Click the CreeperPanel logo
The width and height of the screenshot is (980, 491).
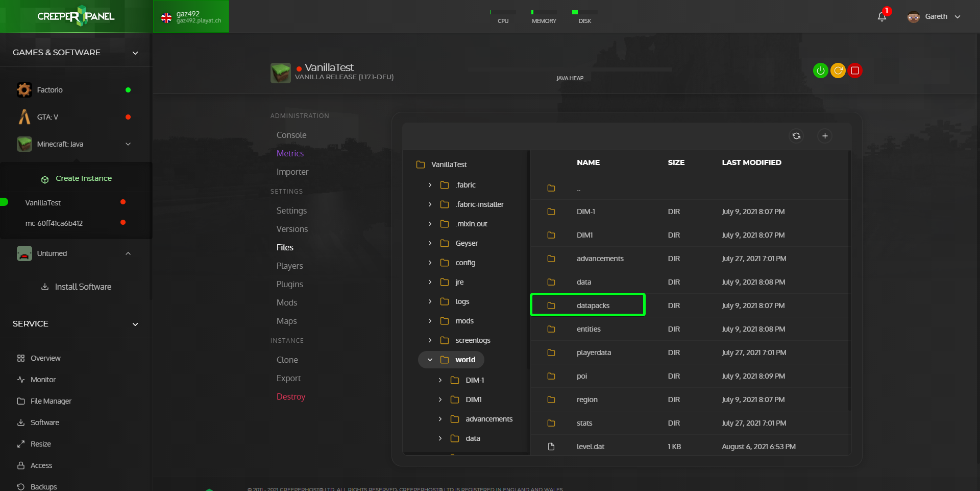pyautogui.click(x=76, y=16)
